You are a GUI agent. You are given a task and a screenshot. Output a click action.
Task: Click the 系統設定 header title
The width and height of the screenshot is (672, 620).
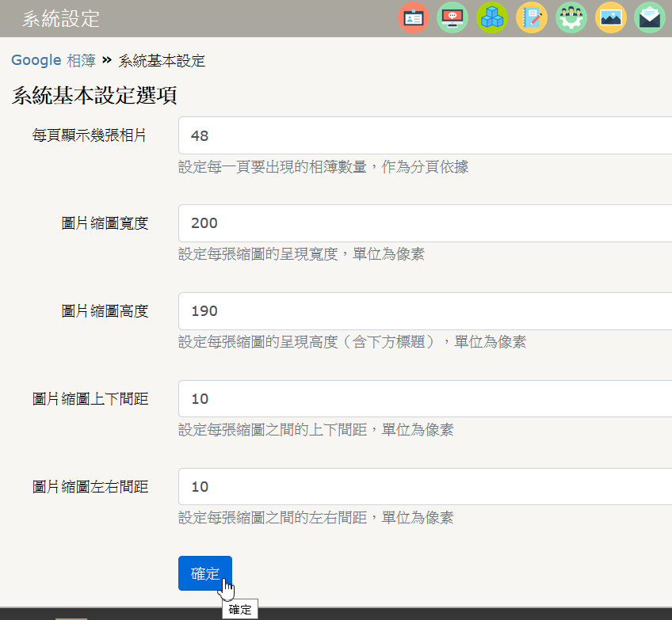tap(61, 19)
